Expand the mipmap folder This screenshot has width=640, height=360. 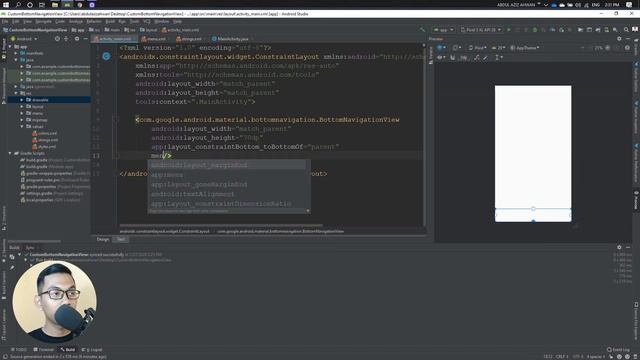(x=22, y=120)
